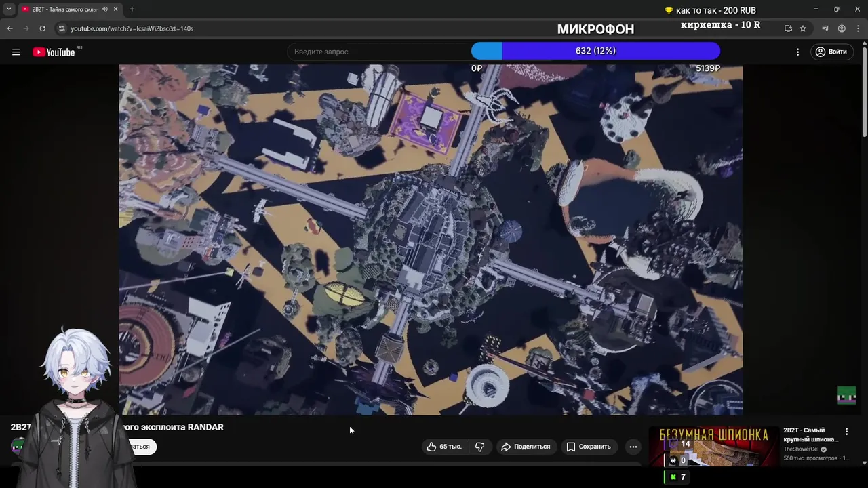Click the browser back arrow
The width and height of the screenshot is (868, 488).
tap(9, 28)
